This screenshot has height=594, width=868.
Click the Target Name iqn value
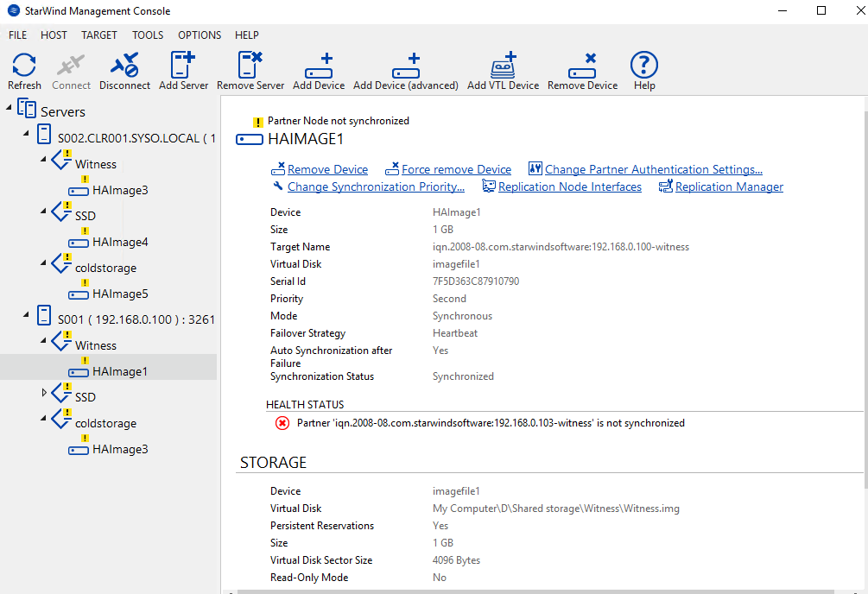click(x=561, y=247)
